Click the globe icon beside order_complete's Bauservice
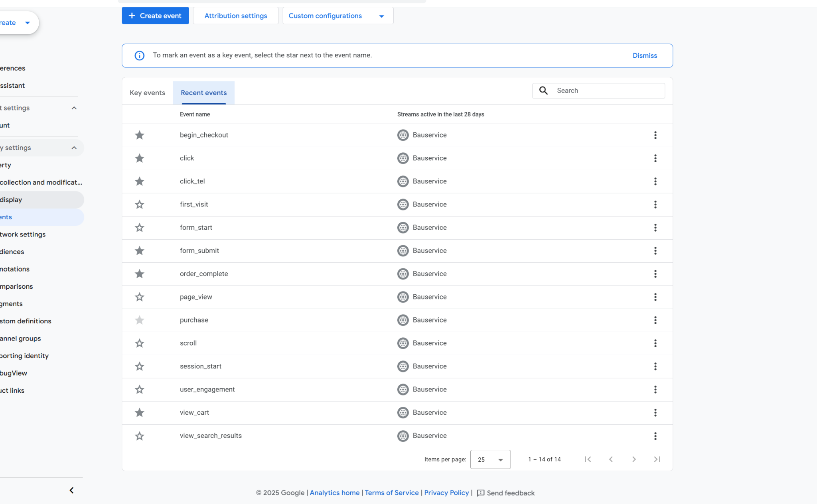The width and height of the screenshot is (817, 504). click(403, 274)
